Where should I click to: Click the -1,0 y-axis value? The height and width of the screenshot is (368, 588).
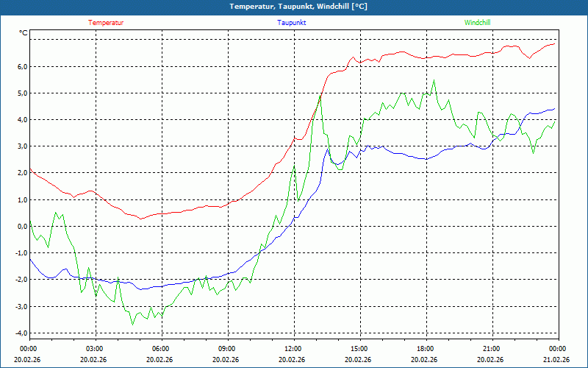click(x=21, y=253)
